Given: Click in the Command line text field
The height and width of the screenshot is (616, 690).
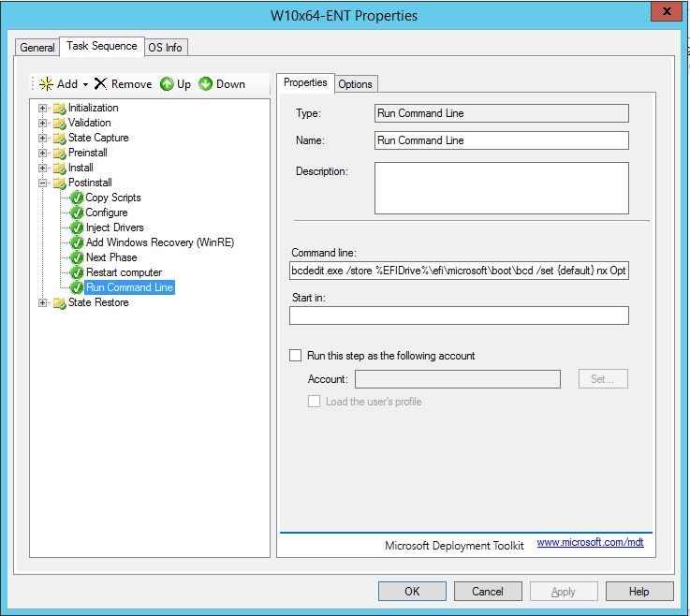Looking at the screenshot, I should coord(459,271).
